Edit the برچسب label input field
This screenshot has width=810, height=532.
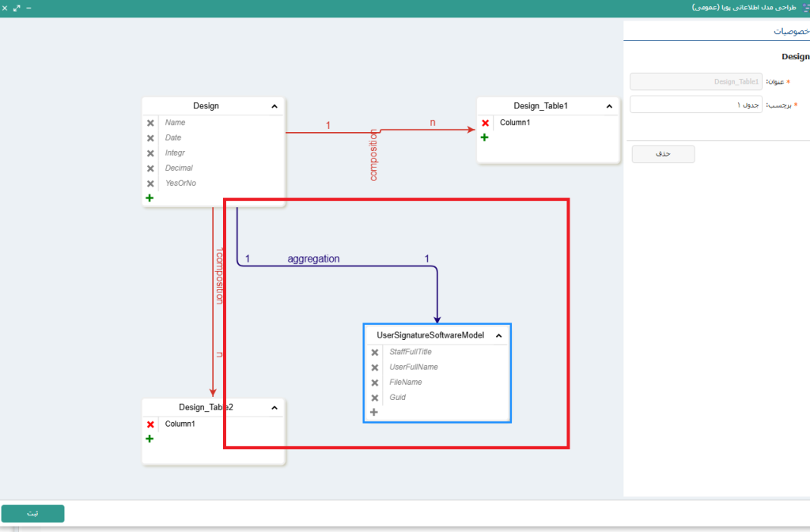click(x=696, y=105)
